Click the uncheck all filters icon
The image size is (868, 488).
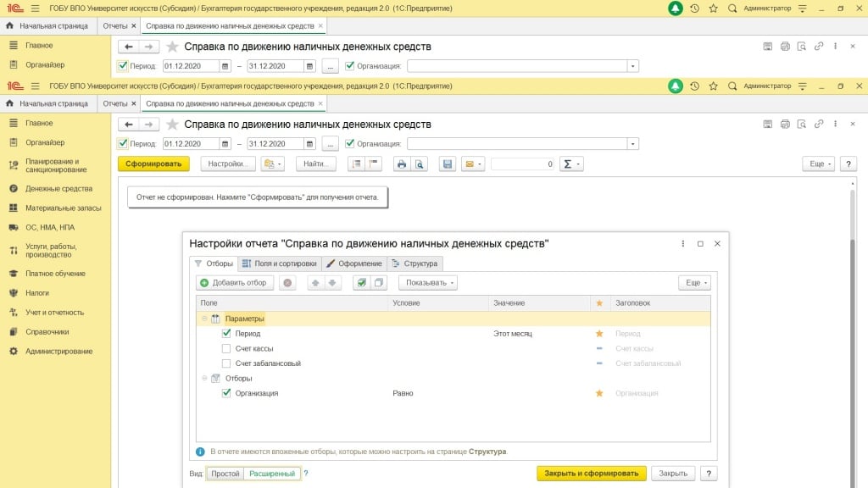click(379, 283)
